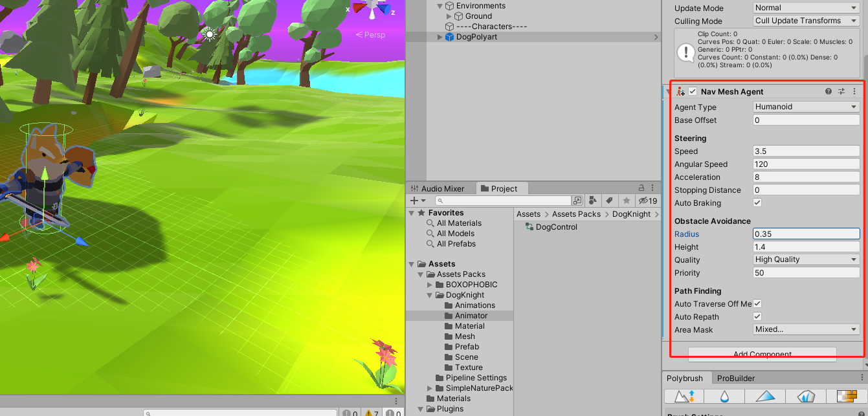Open search by label filter in Project window

coord(608,201)
